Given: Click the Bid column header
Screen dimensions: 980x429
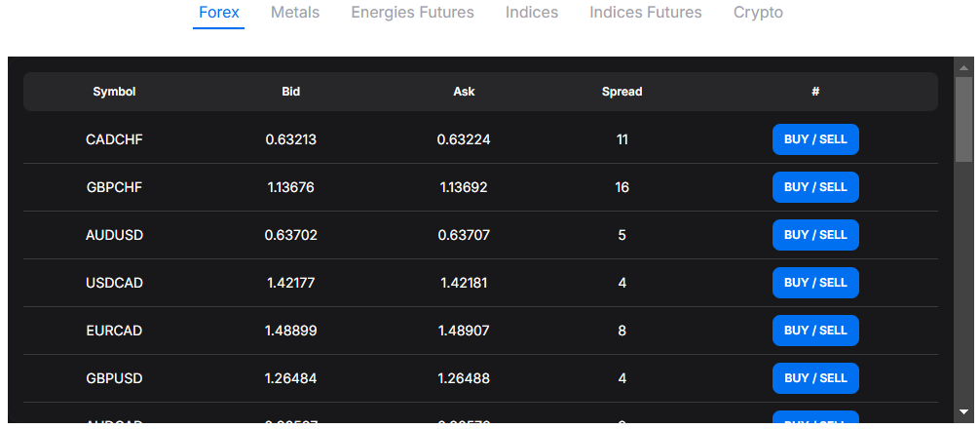Looking at the screenshot, I should 290,92.
